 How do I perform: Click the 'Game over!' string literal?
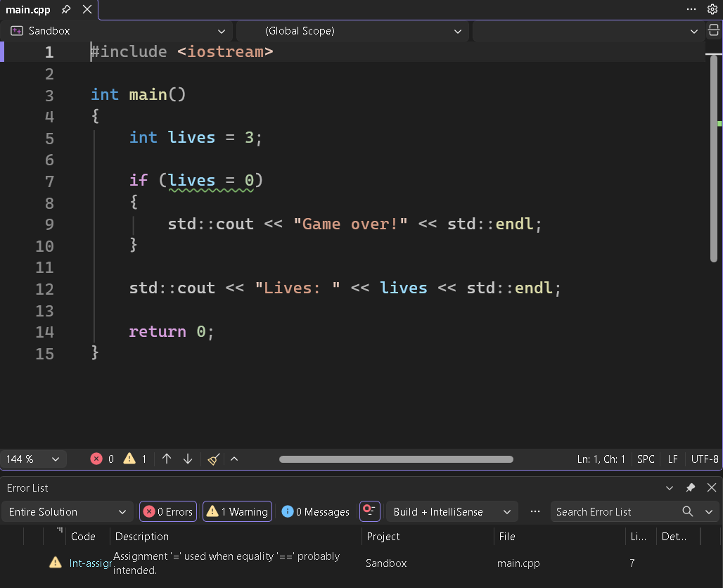[x=350, y=224]
